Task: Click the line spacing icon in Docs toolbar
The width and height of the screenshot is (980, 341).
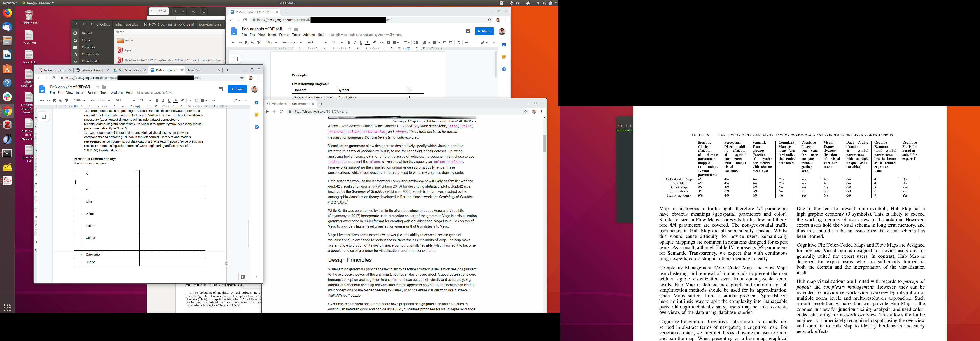Action: (x=416, y=43)
